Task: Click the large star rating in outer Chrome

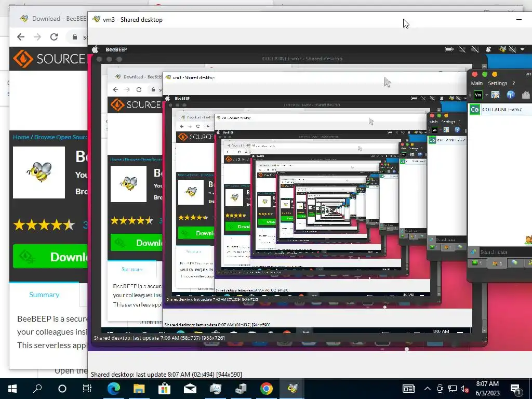Action: point(44,224)
